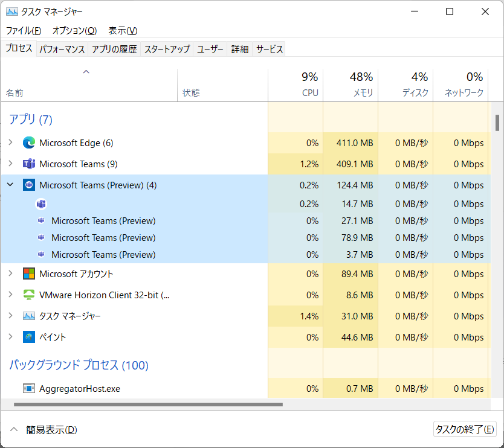Image resolution: width=504 pixels, height=448 pixels.
Task: Click the 44.6 MB memory value for ペイント
Action: click(357, 338)
